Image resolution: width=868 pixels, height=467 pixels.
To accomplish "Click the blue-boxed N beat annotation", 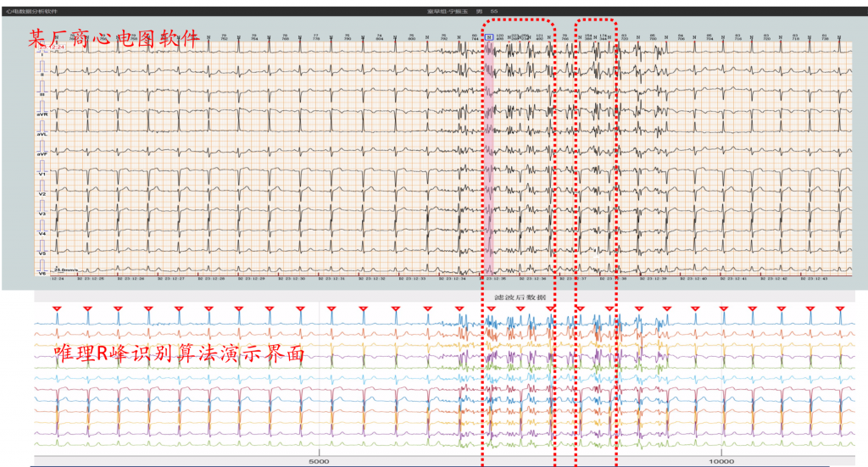I will coord(489,37).
